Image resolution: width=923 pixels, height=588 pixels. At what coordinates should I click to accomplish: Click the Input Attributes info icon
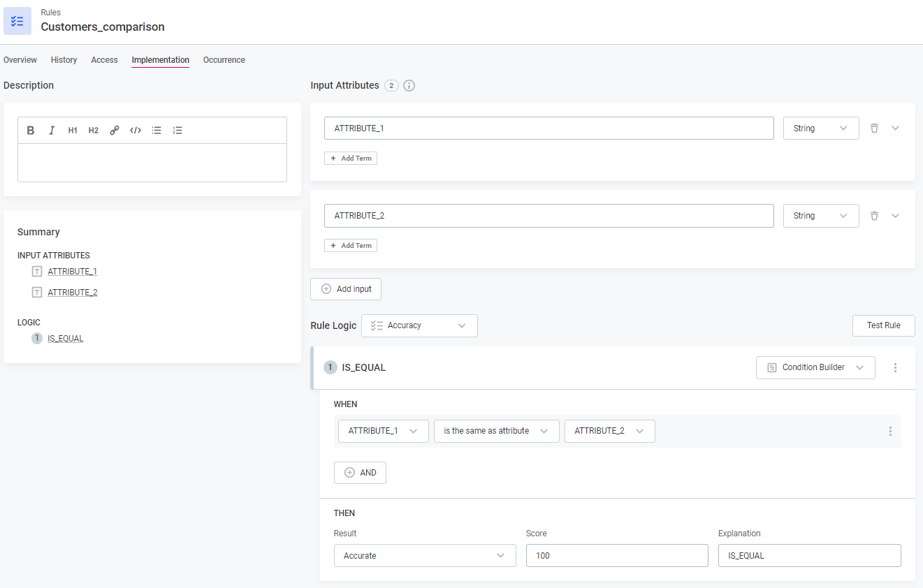(409, 86)
